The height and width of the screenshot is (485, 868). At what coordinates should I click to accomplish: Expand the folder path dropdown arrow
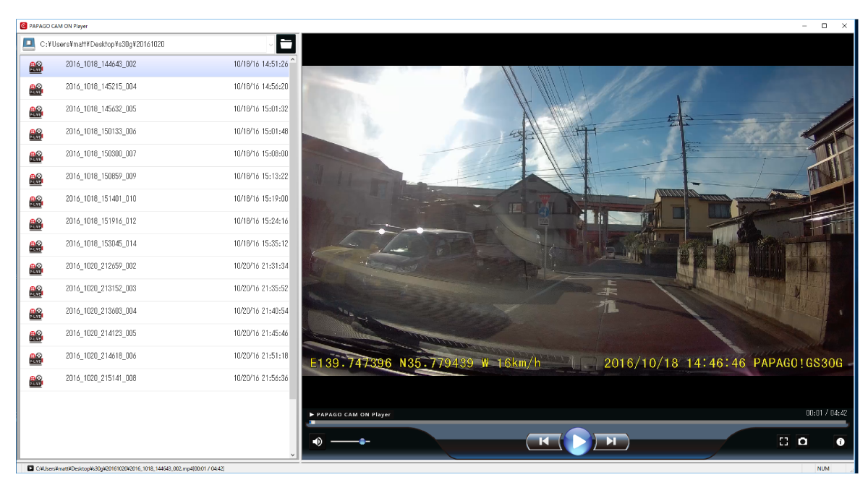tap(271, 44)
